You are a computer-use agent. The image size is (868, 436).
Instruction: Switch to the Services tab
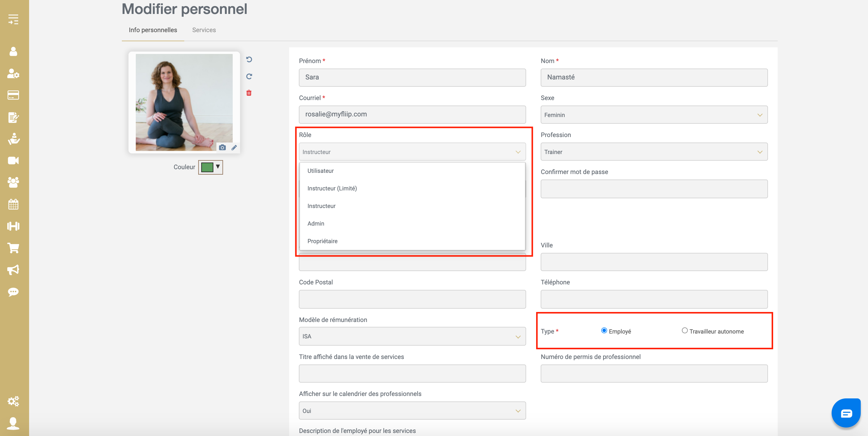(204, 30)
